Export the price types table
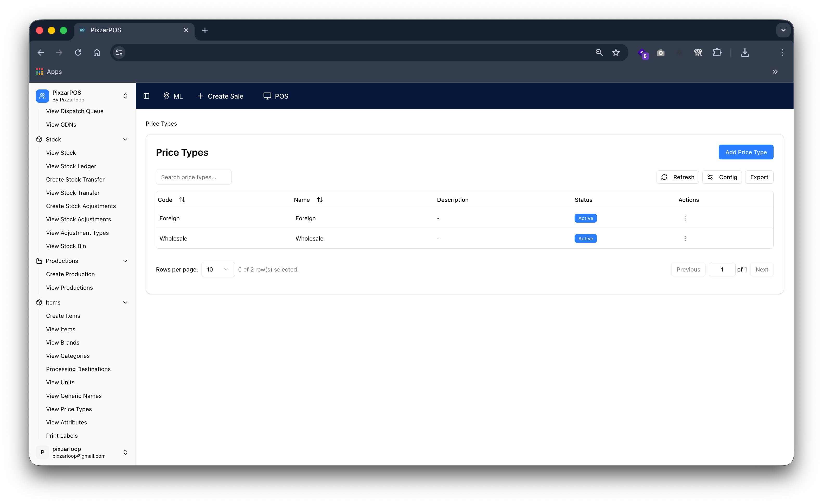The width and height of the screenshot is (823, 504). pyautogui.click(x=759, y=177)
